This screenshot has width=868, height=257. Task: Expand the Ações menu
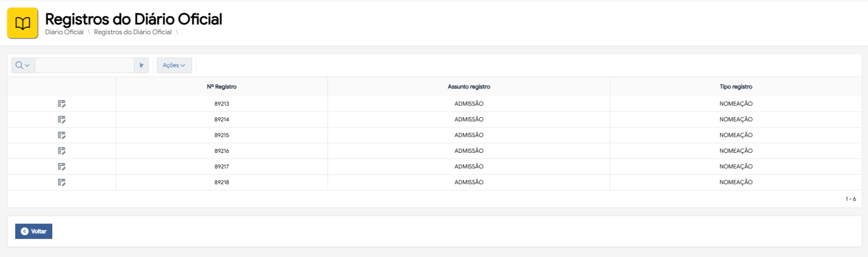pos(174,65)
